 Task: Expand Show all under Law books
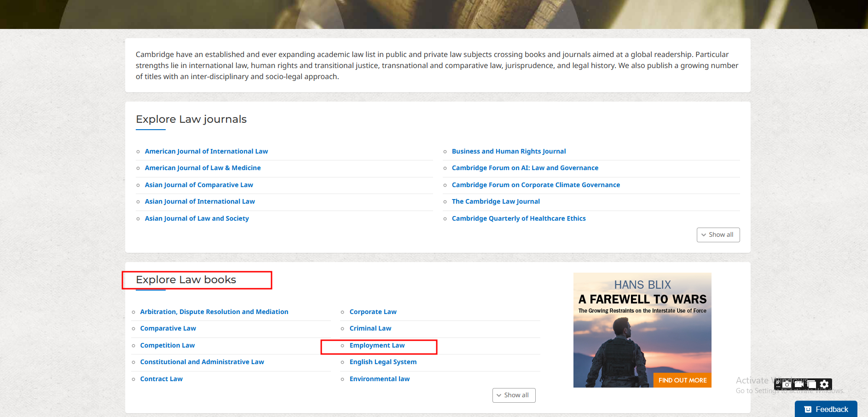click(514, 395)
